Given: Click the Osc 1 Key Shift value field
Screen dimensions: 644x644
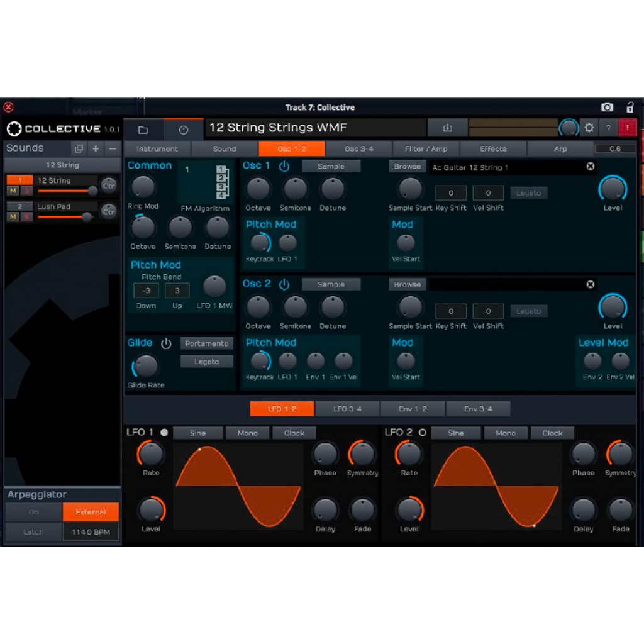Looking at the screenshot, I should pos(451,193).
